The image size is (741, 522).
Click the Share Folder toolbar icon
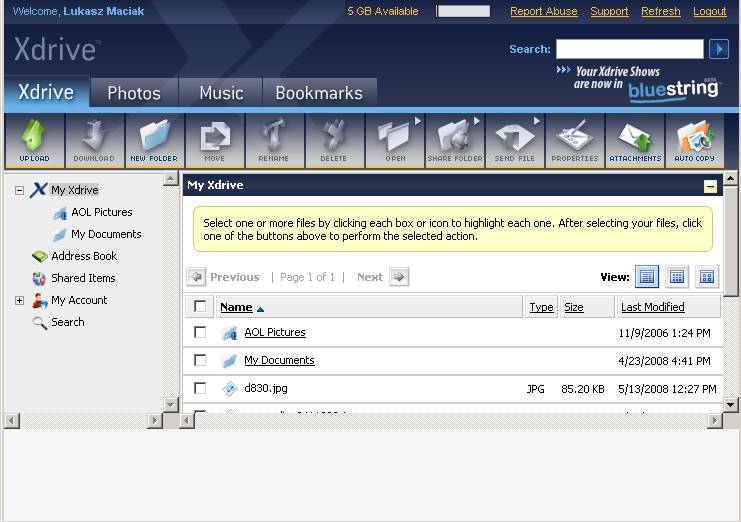point(454,140)
